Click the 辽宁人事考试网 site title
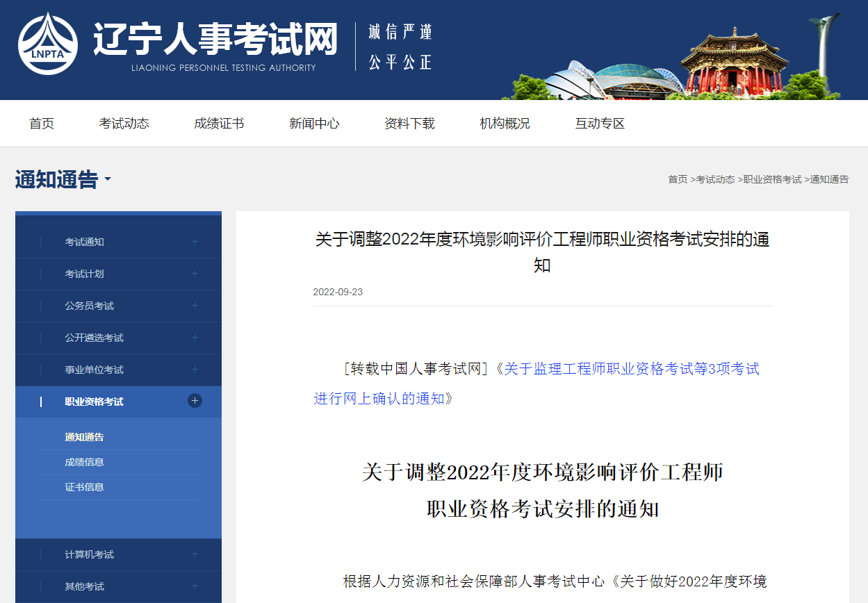Image resolution: width=868 pixels, height=603 pixels. point(215,40)
